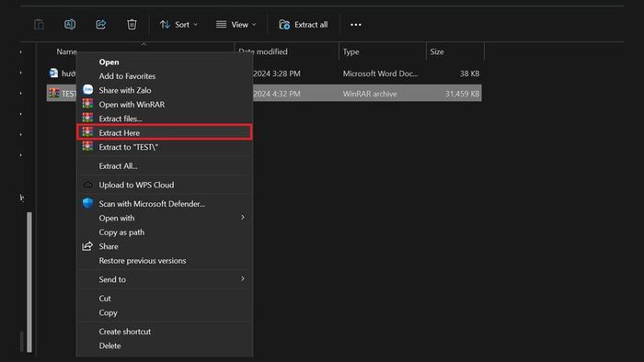644x362 pixels.
Task: Choose Copy as path
Action: (121, 232)
